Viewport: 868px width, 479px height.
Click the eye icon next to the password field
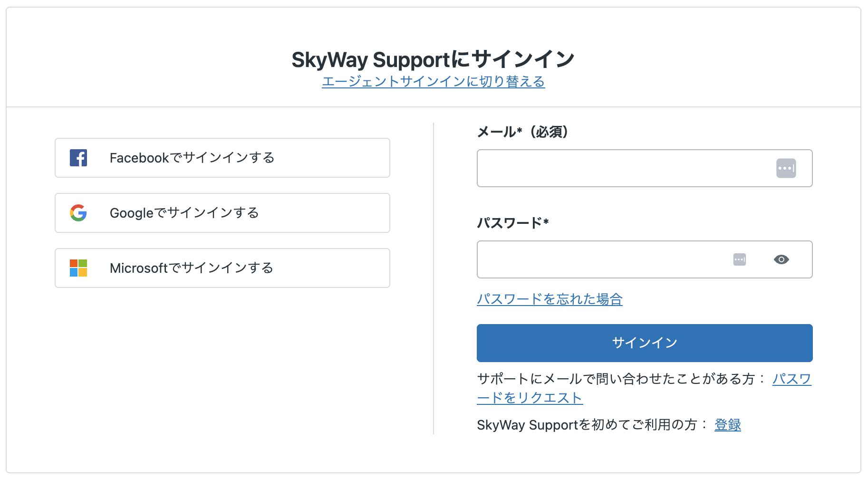(x=782, y=259)
